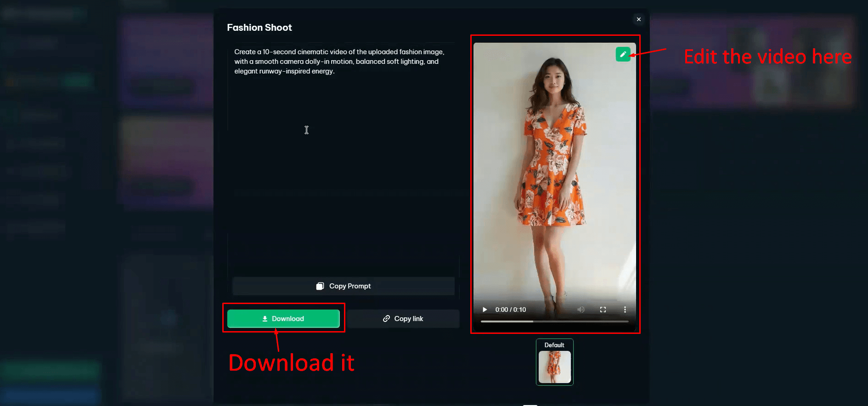Screen dimensions: 868x406
Task: Click the chain link icon beside Copy link
Action: (x=386, y=319)
